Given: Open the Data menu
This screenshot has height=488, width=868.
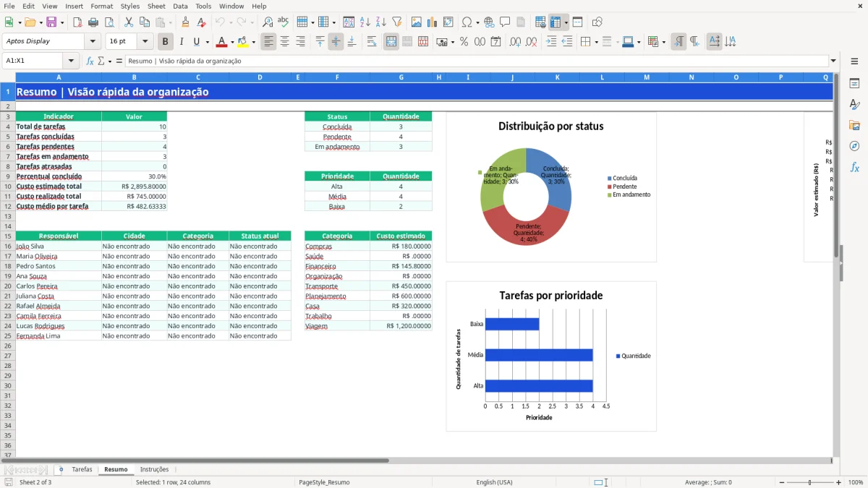Looking at the screenshot, I should (x=180, y=6).
